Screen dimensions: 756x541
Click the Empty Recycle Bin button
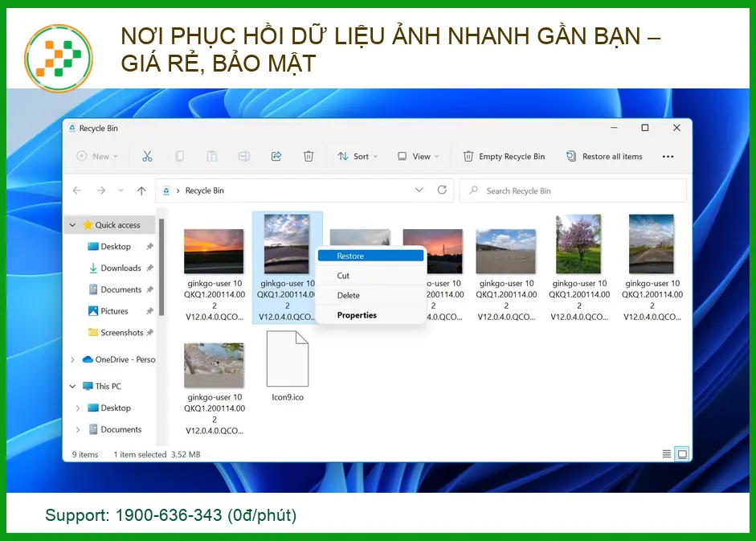pos(504,157)
